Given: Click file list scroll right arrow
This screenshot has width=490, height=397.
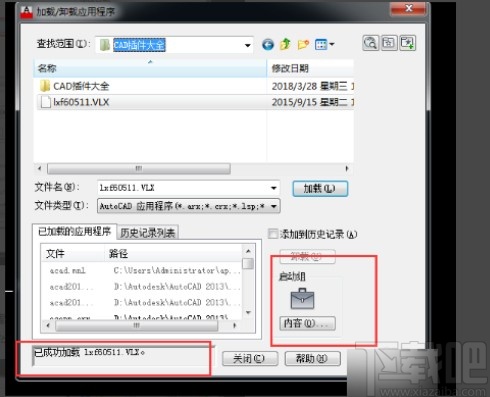Looking at the screenshot, I should click(x=347, y=169).
